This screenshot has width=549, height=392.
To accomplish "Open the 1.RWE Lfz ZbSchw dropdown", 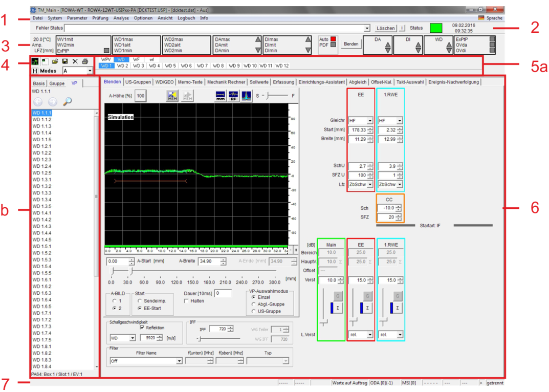I will coord(400,184).
